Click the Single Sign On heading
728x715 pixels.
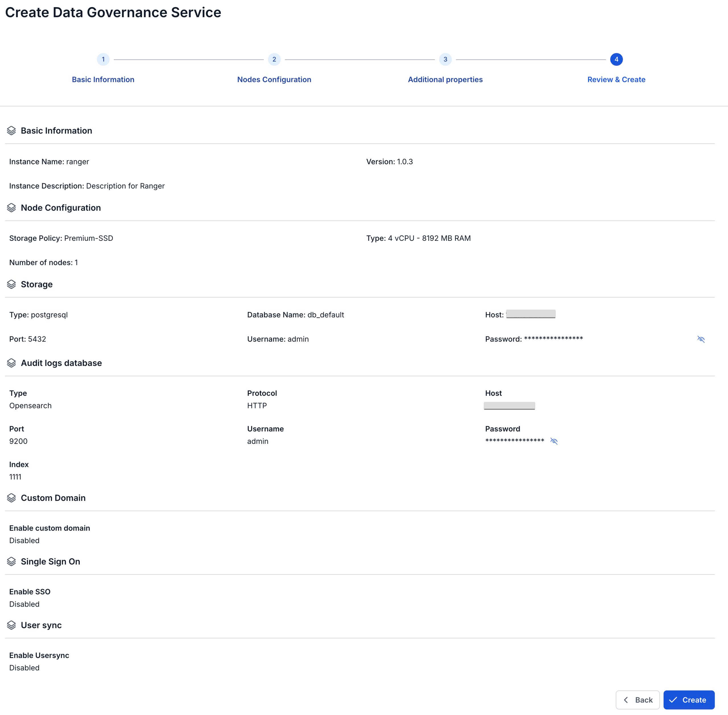pyautogui.click(x=50, y=562)
